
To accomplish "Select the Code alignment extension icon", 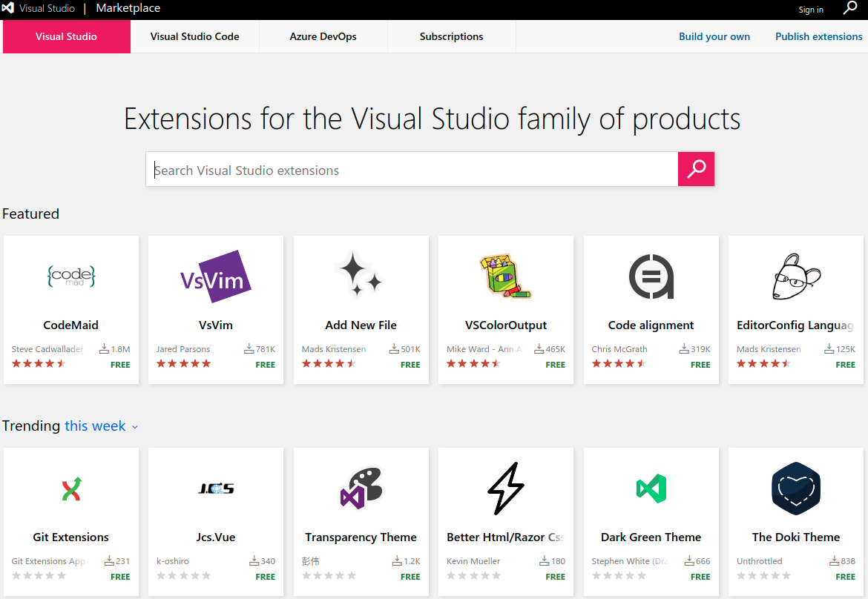I will (x=651, y=276).
